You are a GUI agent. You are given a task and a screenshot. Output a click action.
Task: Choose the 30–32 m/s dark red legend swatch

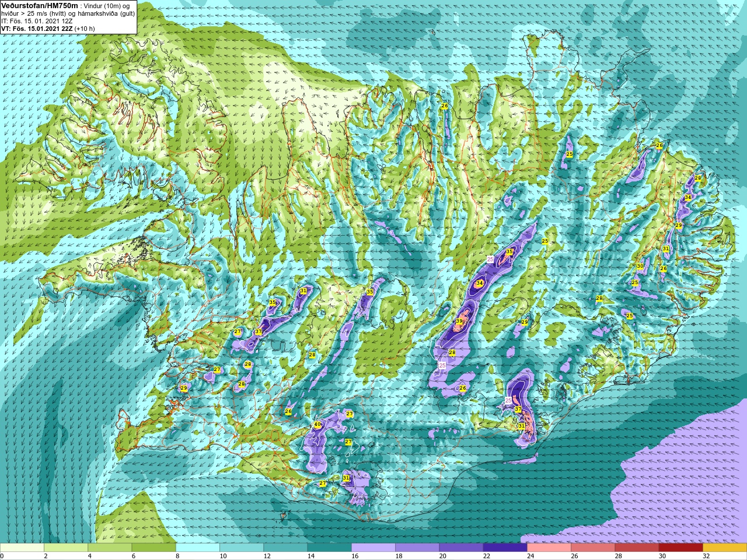(681, 548)
